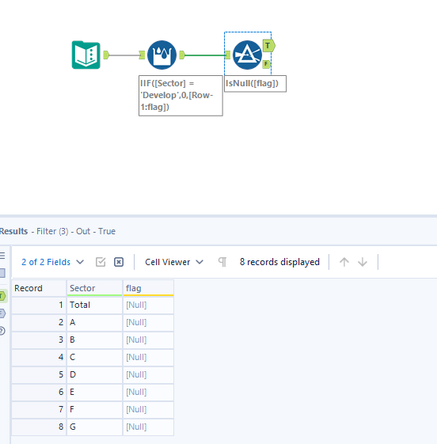Click the select all fields checkmark icon
Viewport: 437px width, 444px height.
(100, 262)
